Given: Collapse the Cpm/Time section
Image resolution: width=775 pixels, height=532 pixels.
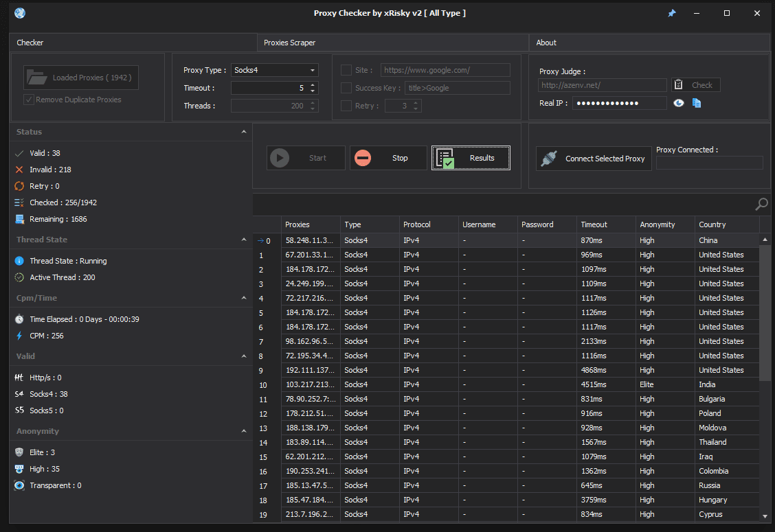Looking at the screenshot, I should tap(244, 298).
